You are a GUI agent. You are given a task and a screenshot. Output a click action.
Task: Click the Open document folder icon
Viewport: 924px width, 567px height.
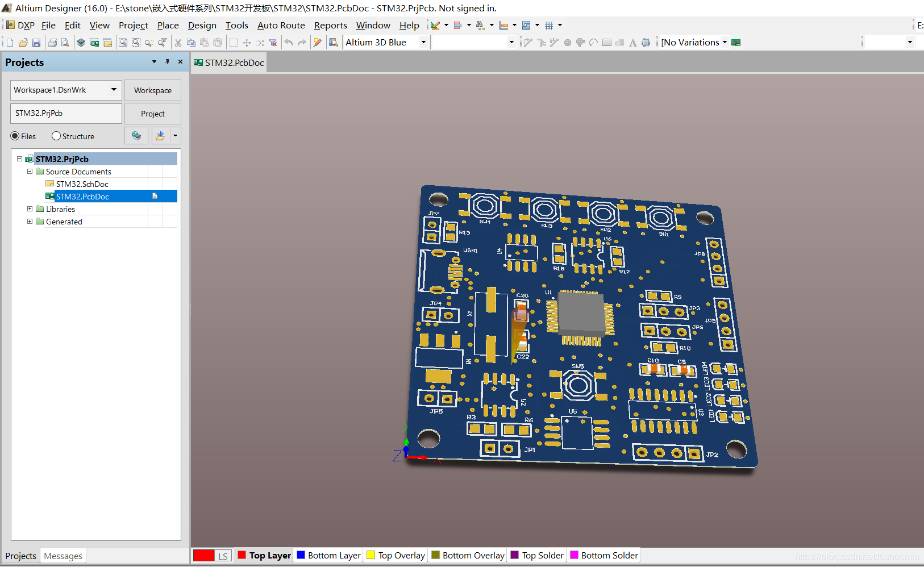[x=23, y=43]
